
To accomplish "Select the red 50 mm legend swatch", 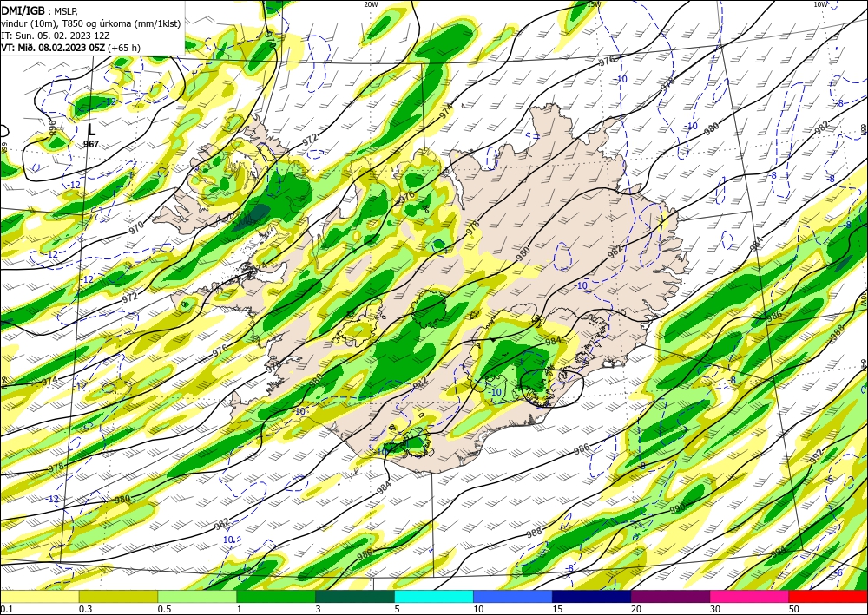I will [x=828, y=597].
